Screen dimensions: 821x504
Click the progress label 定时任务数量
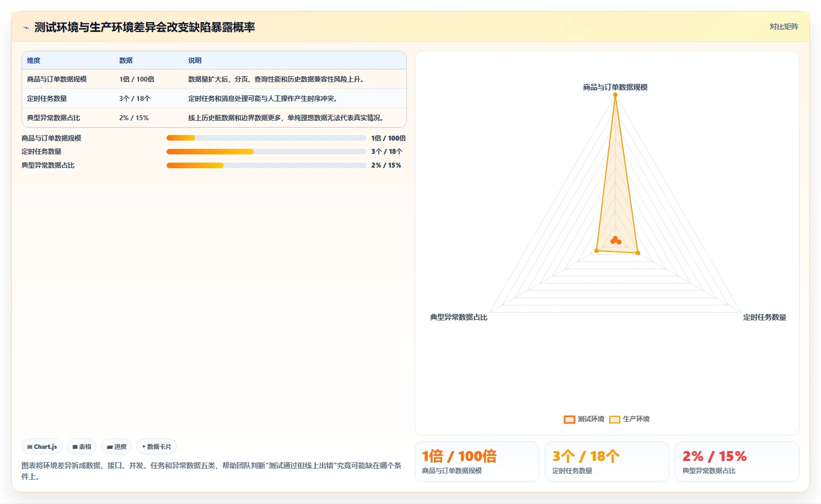(x=41, y=152)
